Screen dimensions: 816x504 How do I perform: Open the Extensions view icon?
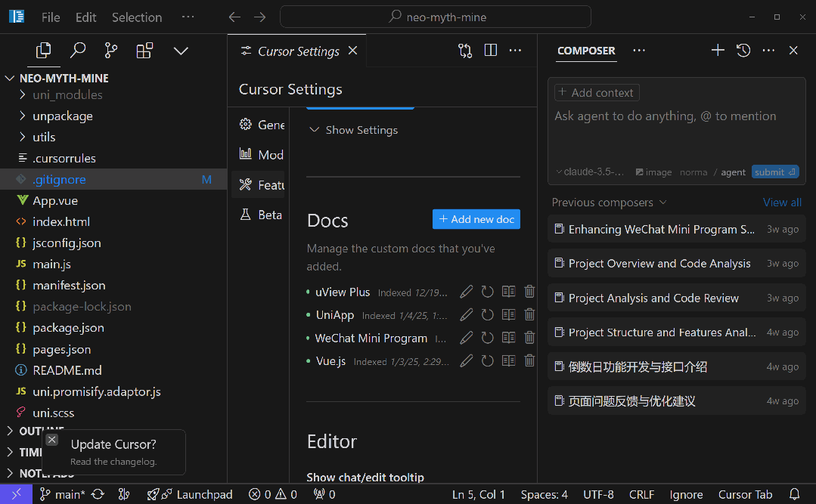click(x=144, y=51)
